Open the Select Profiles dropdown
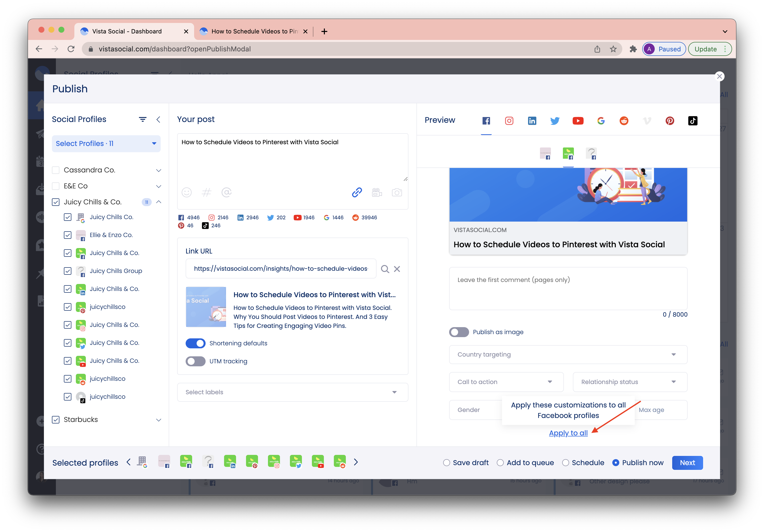The image size is (764, 532). point(106,144)
